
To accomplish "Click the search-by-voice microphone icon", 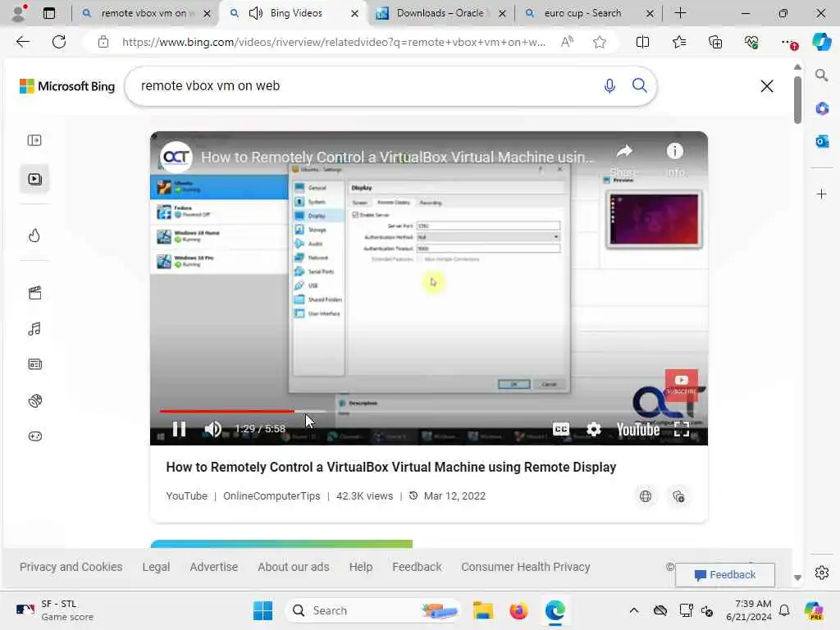I will pyautogui.click(x=609, y=85).
